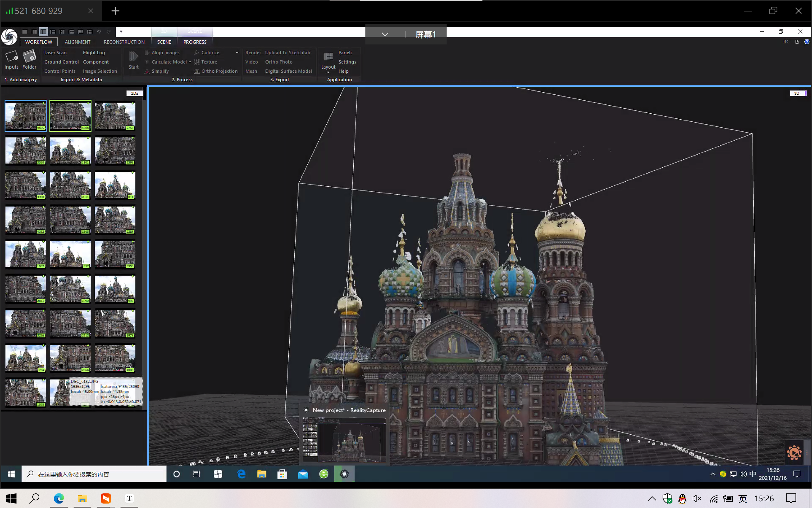812x508 pixels.
Task: Click the Colorize icon
Action: coord(197,52)
